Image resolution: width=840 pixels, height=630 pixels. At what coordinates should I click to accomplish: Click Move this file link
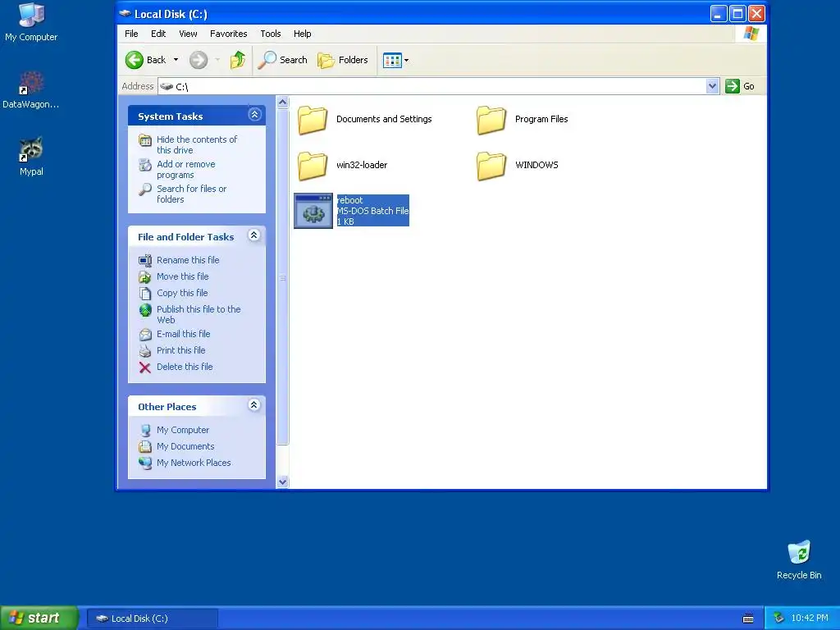pyautogui.click(x=183, y=276)
